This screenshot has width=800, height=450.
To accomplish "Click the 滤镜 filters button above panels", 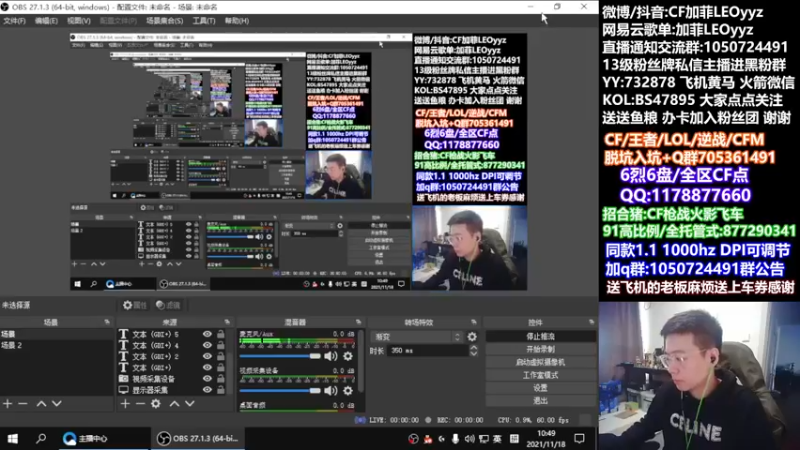I will click(169, 305).
